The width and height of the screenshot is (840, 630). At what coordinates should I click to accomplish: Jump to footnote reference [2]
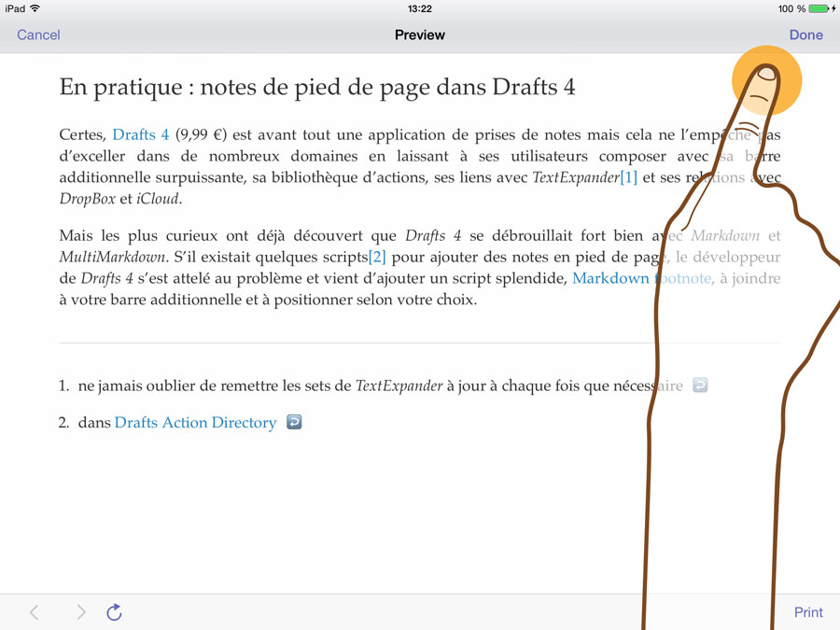(x=377, y=258)
